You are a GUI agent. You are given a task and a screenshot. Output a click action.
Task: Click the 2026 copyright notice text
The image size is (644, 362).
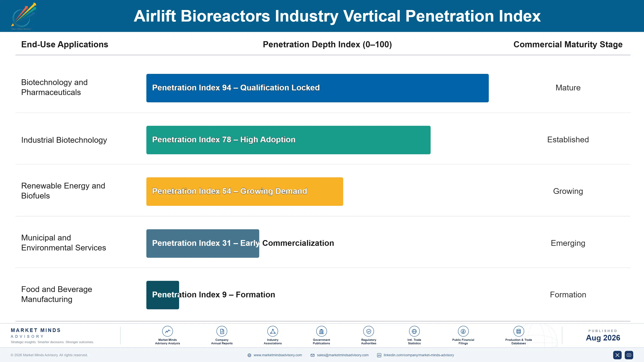(49, 355)
